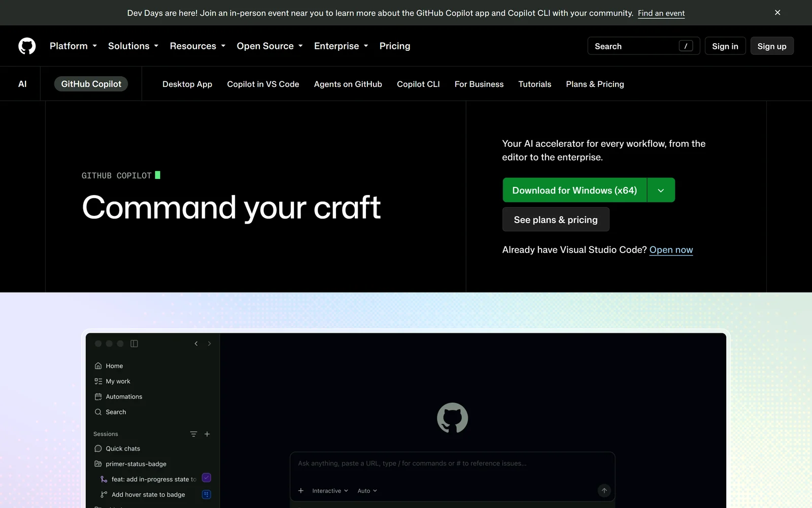812x508 pixels.
Task: Open the Plans & Pricing tab
Action: point(595,84)
